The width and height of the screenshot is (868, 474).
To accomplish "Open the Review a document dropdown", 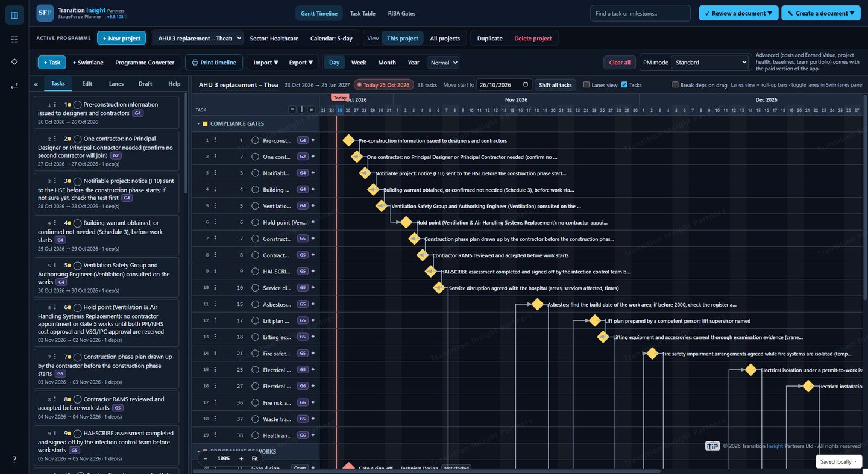I will [738, 13].
